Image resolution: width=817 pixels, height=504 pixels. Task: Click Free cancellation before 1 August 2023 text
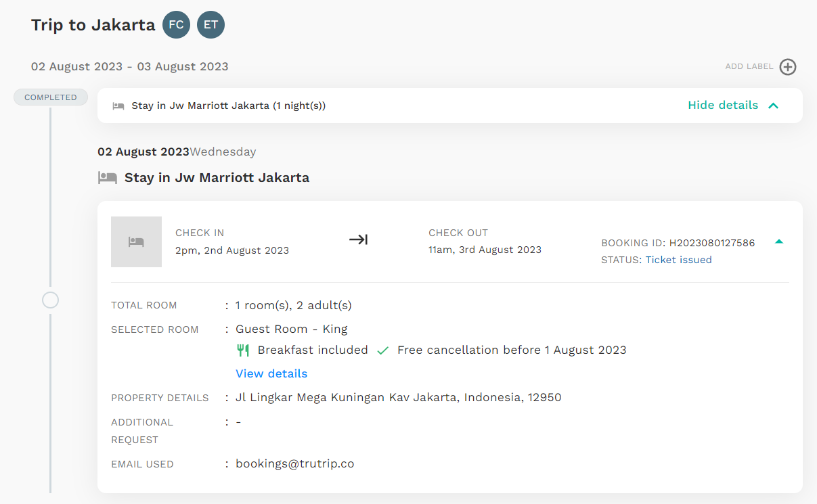[x=512, y=350]
